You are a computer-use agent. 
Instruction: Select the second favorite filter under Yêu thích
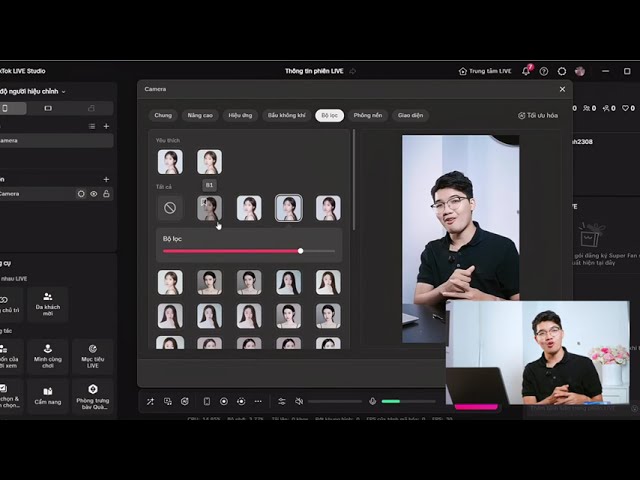coord(209,162)
